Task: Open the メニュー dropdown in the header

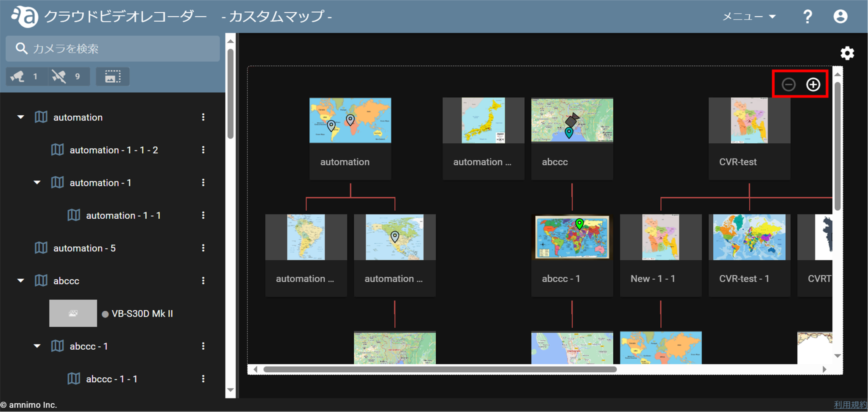Action: pos(748,16)
